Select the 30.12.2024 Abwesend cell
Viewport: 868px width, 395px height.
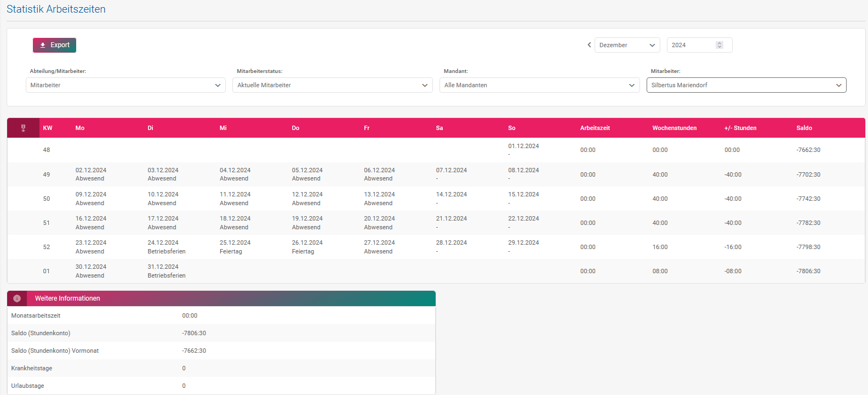click(x=91, y=271)
